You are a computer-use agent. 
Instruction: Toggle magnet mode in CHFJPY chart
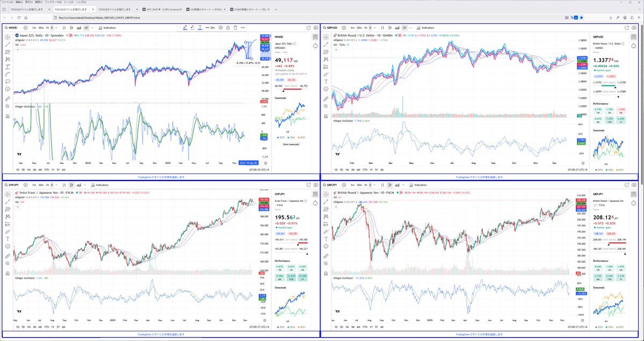[8, 272]
